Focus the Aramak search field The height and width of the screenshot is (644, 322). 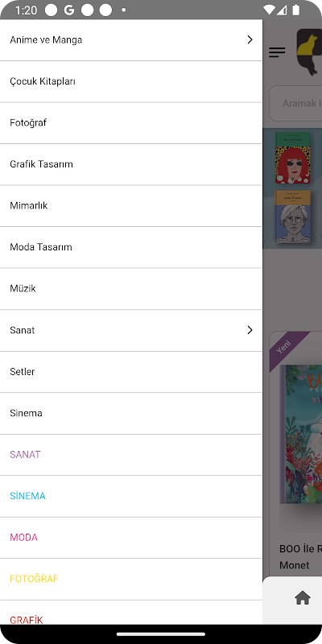(x=295, y=104)
